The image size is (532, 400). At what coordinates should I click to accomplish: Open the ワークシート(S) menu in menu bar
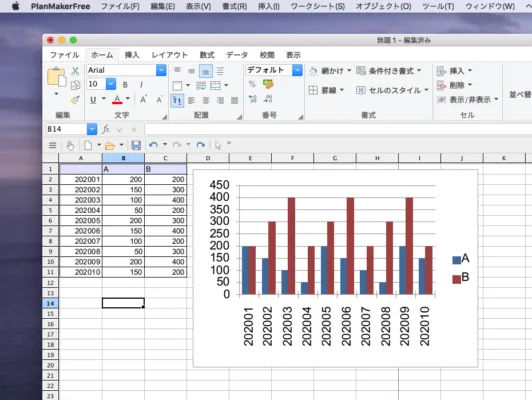coord(318,6)
